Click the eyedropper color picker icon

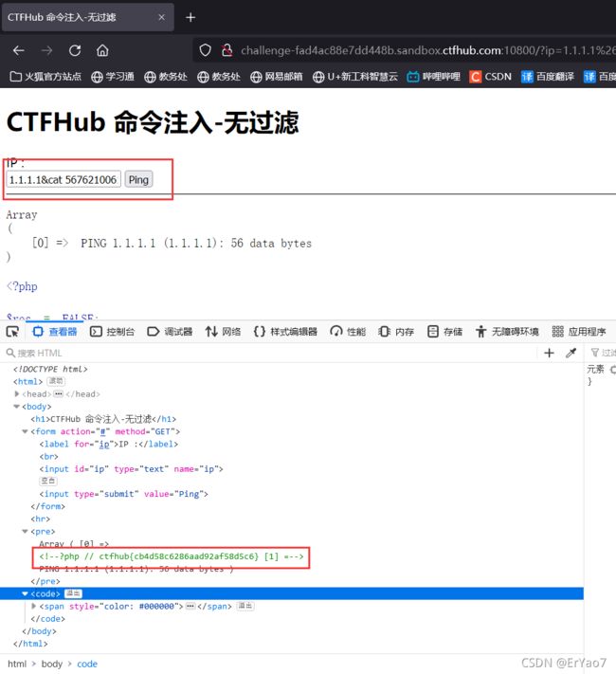pyautogui.click(x=571, y=353)
